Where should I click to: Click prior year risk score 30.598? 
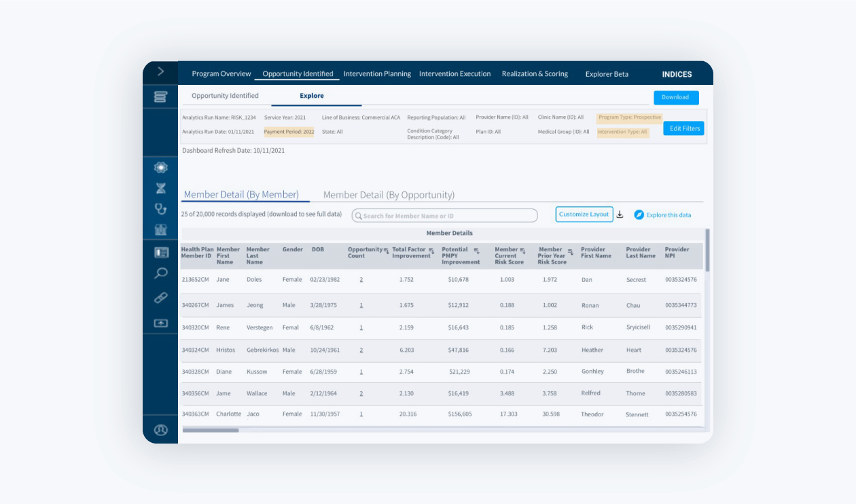pyautogui.click(x=550, y=414)
